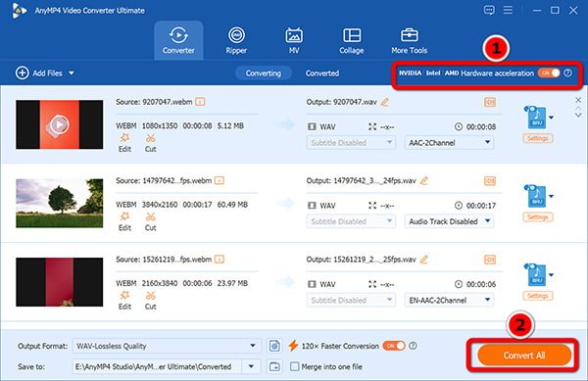Open the Converter tab
This screenshot has width=588, height=381.
click(178, 40)
